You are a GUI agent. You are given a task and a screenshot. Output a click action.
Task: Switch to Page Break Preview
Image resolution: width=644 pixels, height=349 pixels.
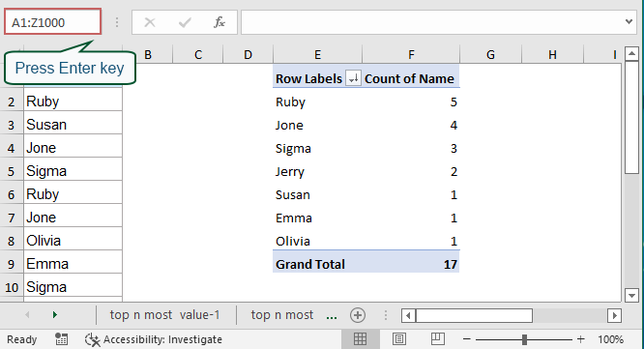tap(438, 339)
